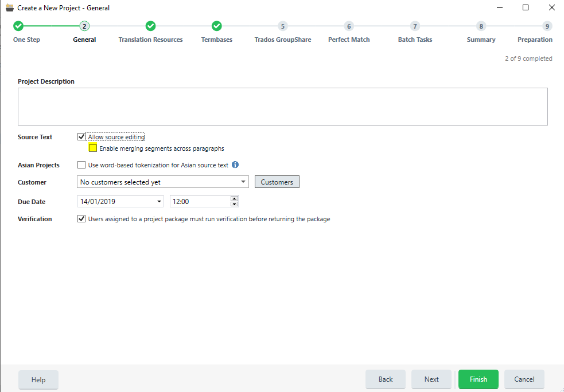Select the General step label
This screenshot has height=392, width=564.
point(84,40)
